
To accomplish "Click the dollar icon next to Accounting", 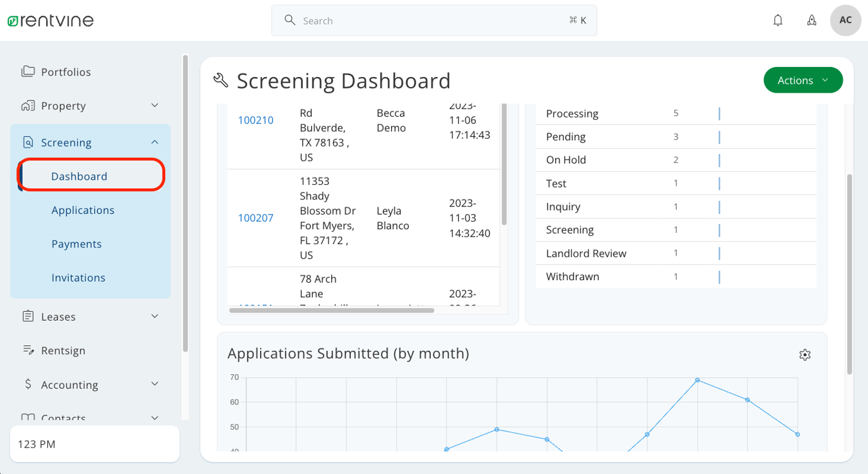I will pyautogui.click(x=28, y=384).
